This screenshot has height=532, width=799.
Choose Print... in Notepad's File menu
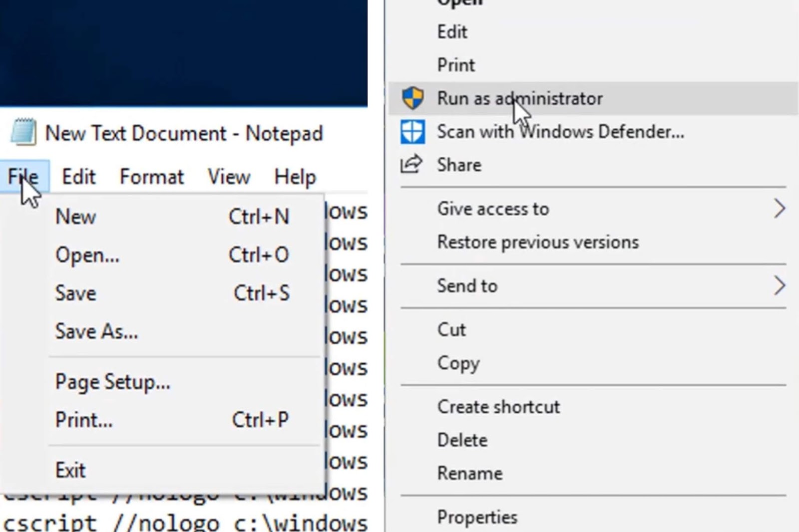coord(172,420)
